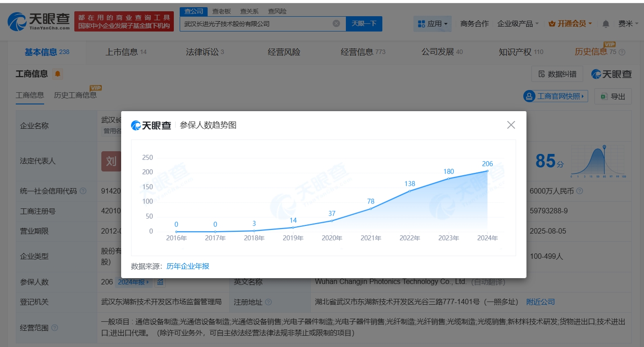Open the 开通会员 dropdown
Image resolution: width=644 pixels, height=347 pixels.
(571, 23)
